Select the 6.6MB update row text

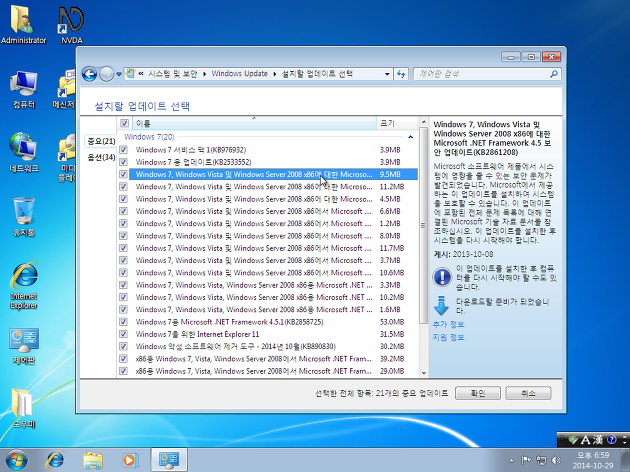click(254, 211)
